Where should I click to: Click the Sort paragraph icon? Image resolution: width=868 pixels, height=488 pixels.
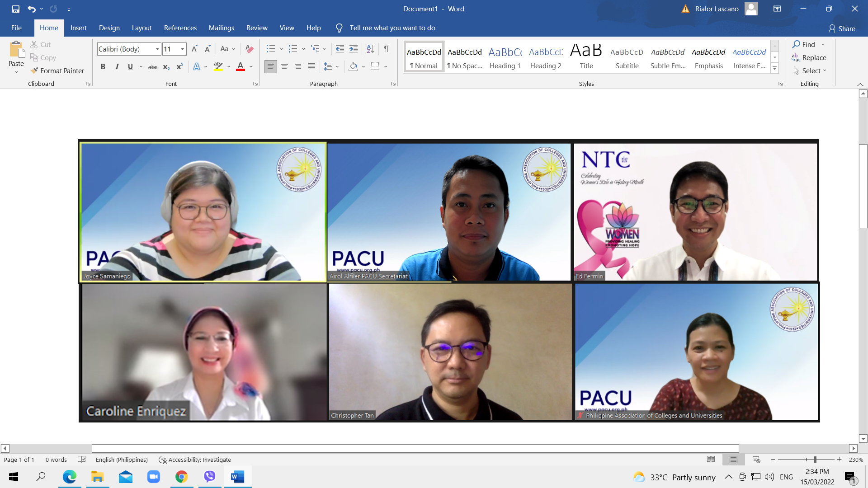[370, 49]
